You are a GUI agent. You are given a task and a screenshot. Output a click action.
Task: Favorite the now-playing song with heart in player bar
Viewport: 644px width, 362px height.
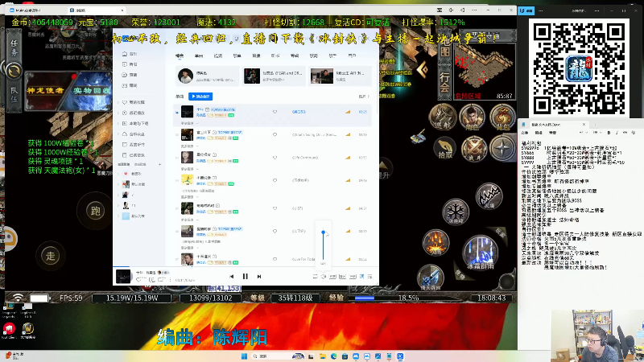(x=138, y=280)
